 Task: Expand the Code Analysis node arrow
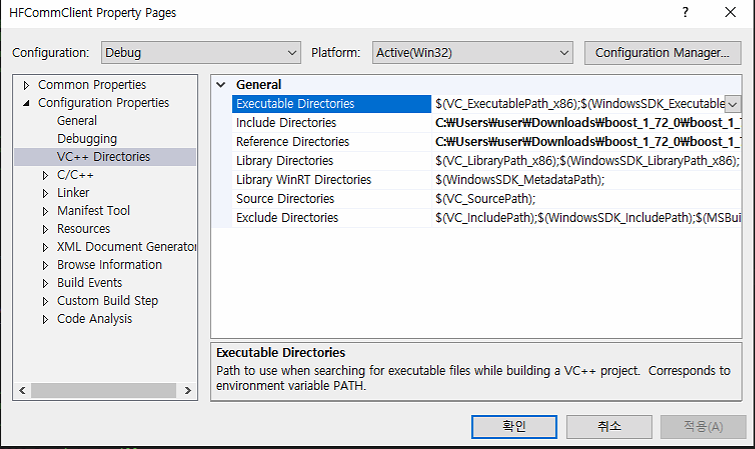click(45, 319)
